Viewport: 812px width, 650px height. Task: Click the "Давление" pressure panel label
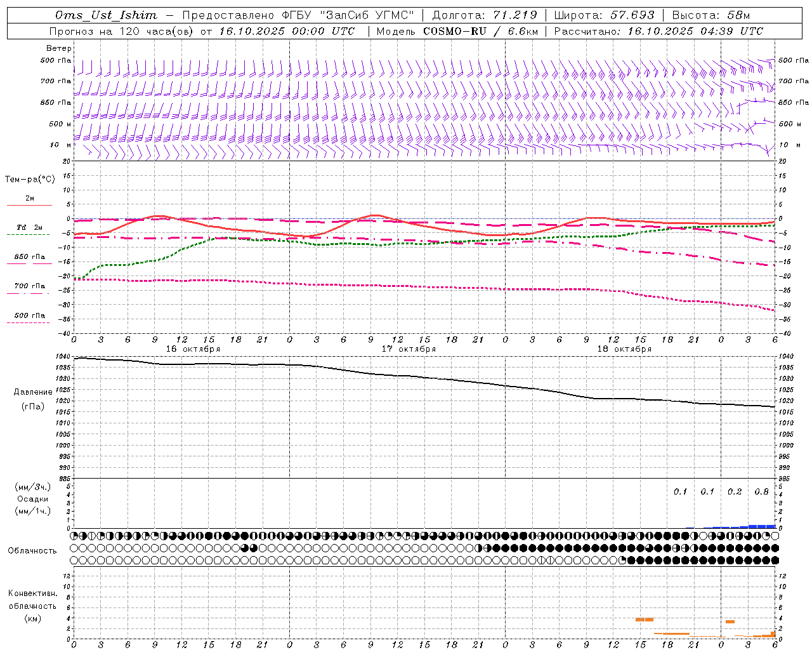[x=33, y=392]
